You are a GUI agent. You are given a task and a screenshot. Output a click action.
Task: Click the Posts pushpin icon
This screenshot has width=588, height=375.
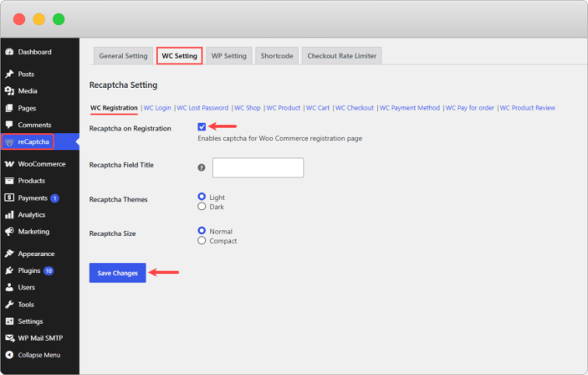coord(9,74)
